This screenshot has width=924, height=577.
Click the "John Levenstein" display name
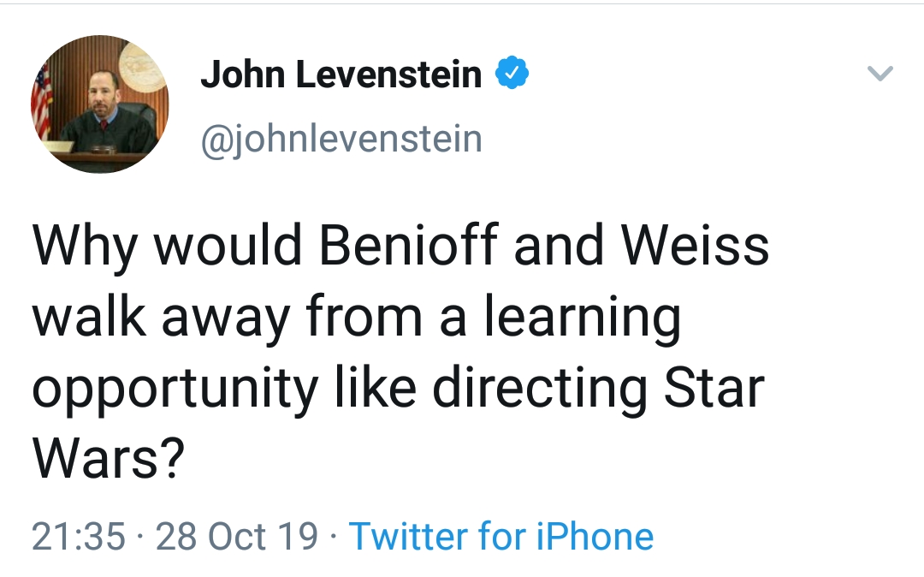(x=341, y=74)
